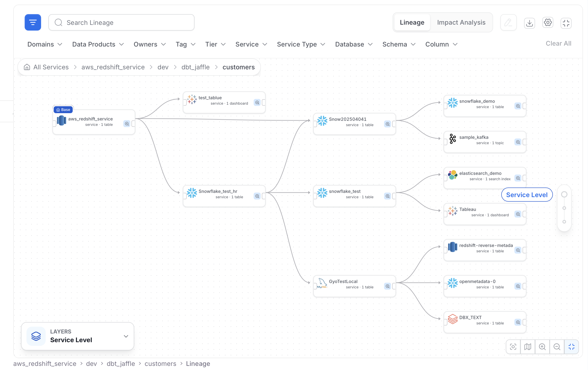Click the zoom icon on the GyoTestLocal node
Viewport: 588px width, 370px height.
click(x=388, y=286)
